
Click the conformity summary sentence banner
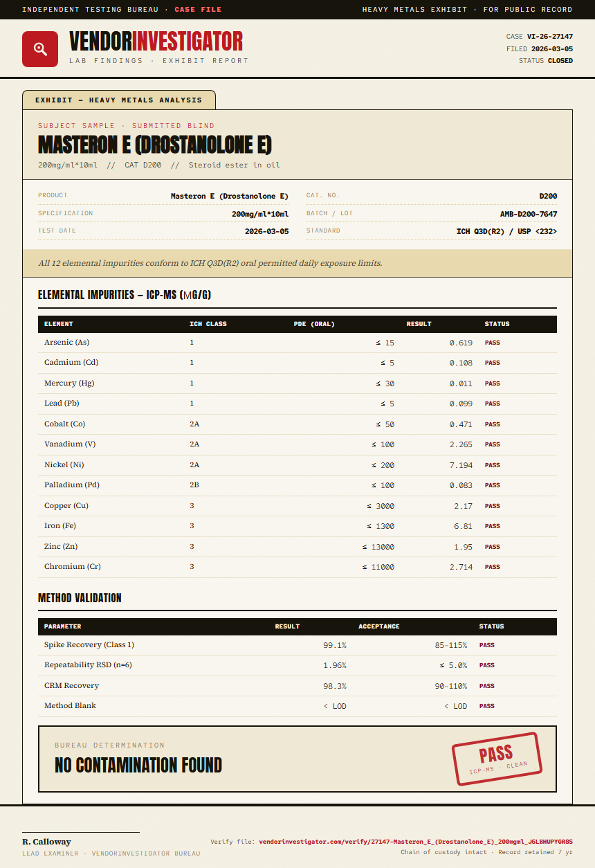[297, 263]
